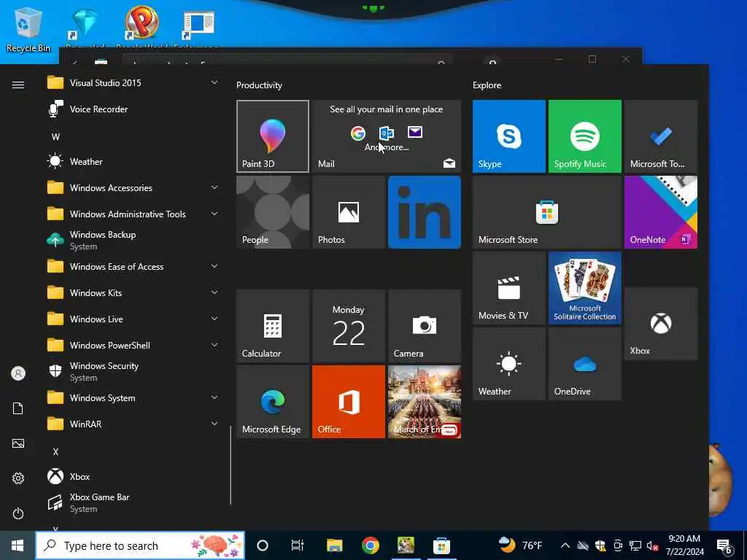This screenshot has height=560, width=747.
Task: Open the notification center icon
Action: point(724,547)
